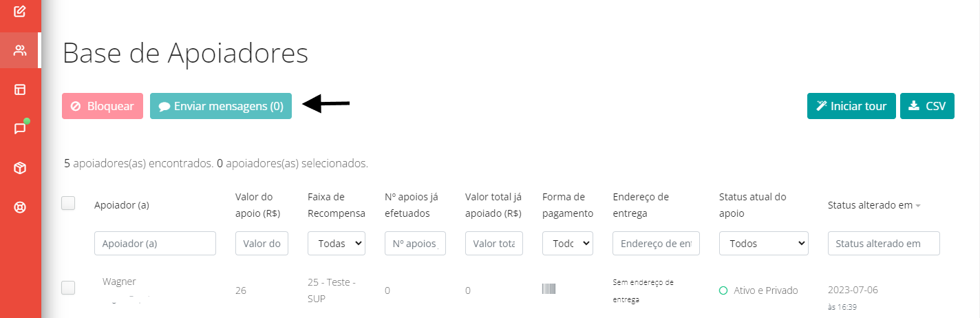This screenshot has width=980, height=318.
Task: Focus the Apoiador (a) filter input field
Action: point(156,243)
